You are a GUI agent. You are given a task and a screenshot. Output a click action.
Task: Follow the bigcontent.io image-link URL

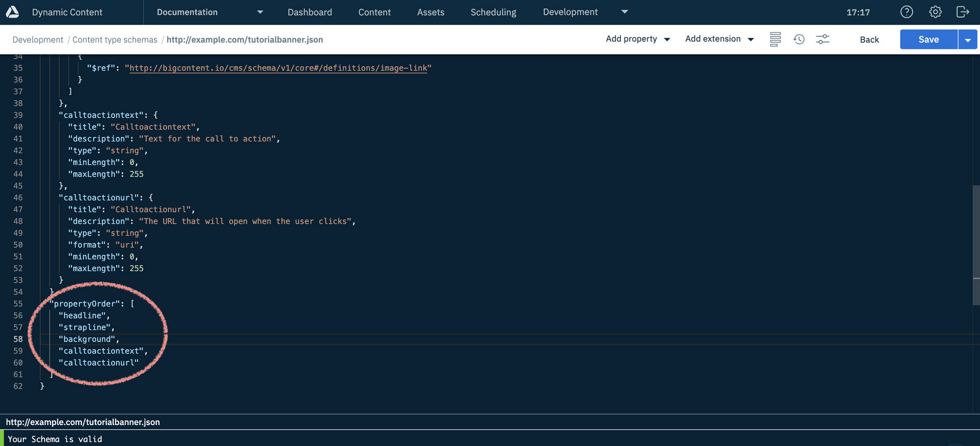coord(278,68)
